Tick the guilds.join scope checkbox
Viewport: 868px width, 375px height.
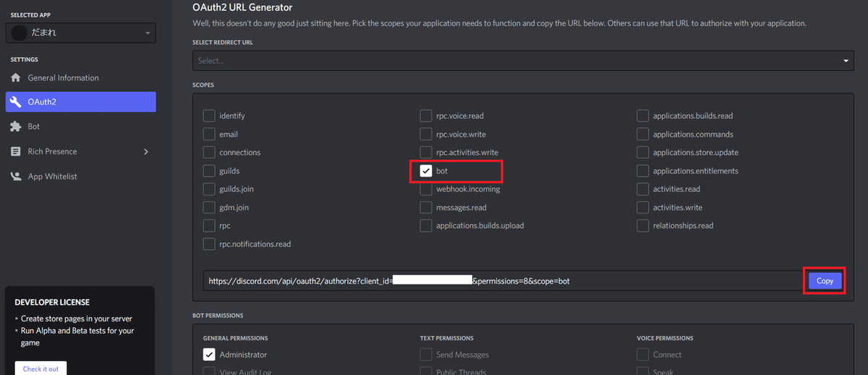pos(209,189)
